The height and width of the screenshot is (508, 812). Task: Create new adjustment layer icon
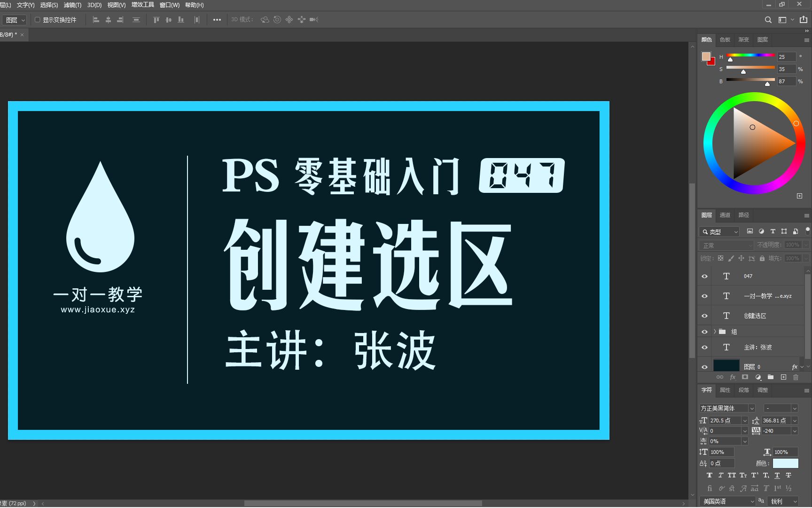point(758,377)
